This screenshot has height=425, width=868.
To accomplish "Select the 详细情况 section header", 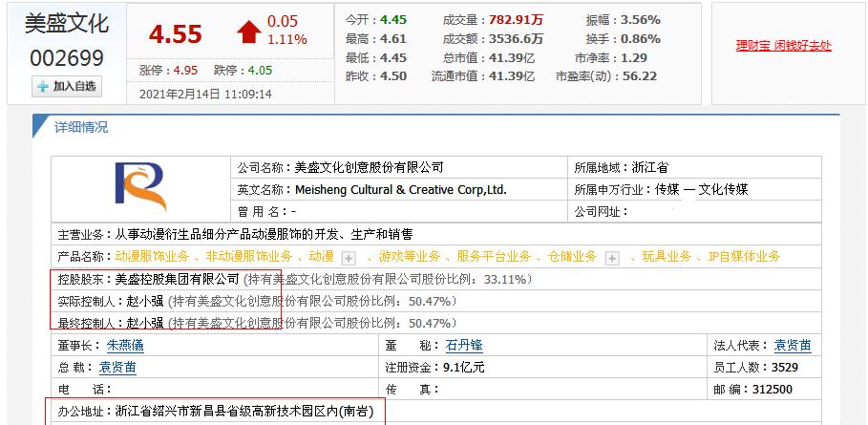I will click(81, 127).
